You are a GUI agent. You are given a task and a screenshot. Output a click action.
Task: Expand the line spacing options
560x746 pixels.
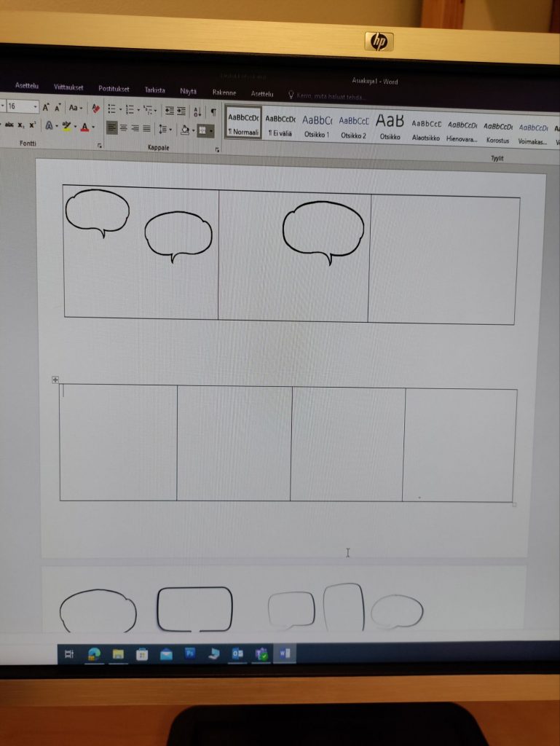165,130
